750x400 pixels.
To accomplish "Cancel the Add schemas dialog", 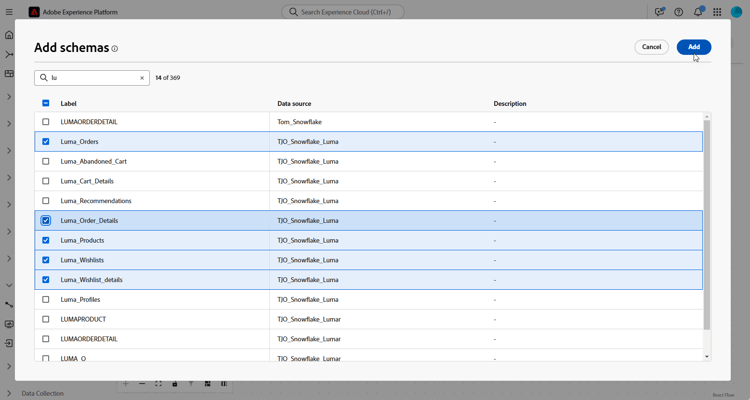I will click(x=651, y=47).
